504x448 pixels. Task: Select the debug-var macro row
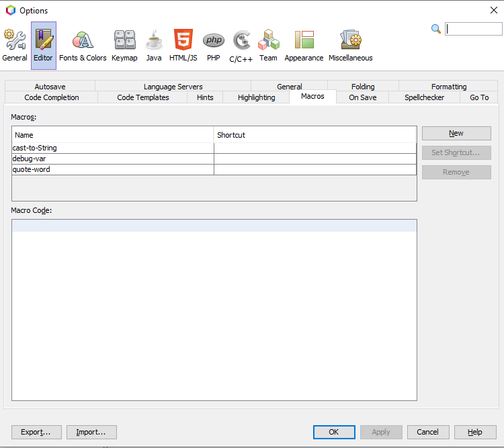(x=112, y=159)
